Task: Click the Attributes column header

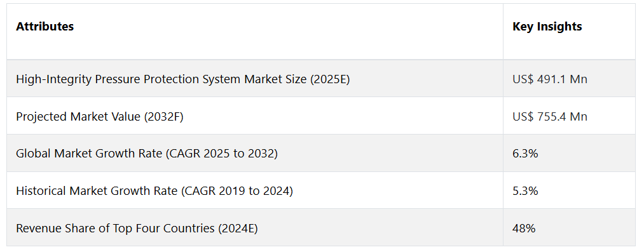Action: point(45,27)
